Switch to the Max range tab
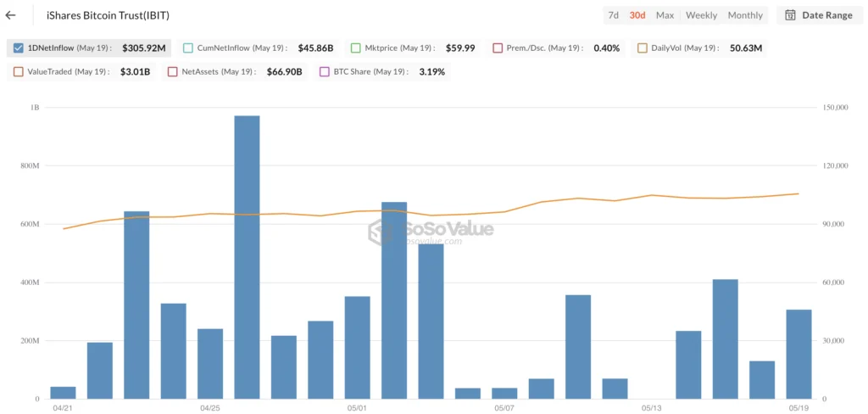This screenshot has width=868, height=414. coord(665,15)
